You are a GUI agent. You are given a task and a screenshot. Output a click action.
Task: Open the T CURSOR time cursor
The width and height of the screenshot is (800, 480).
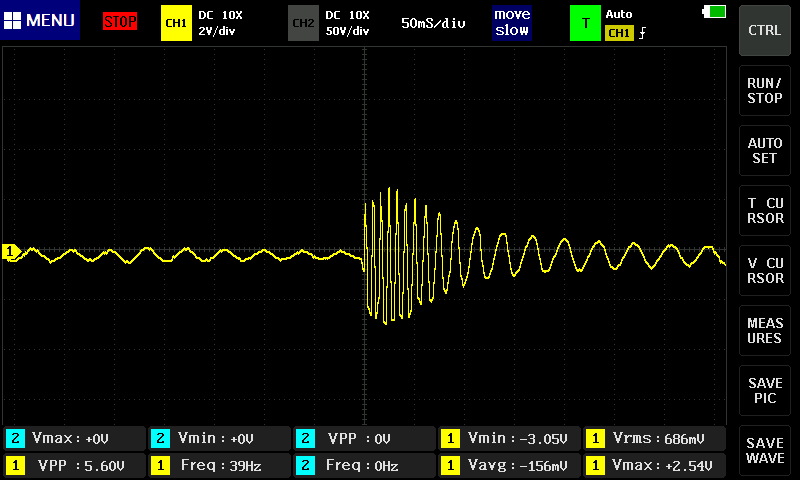(765, 210)
